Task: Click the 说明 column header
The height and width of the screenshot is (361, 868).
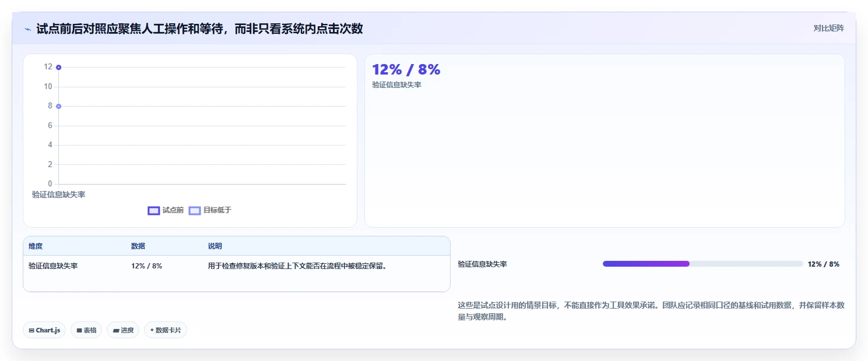Action: click(x=215, y=246)
